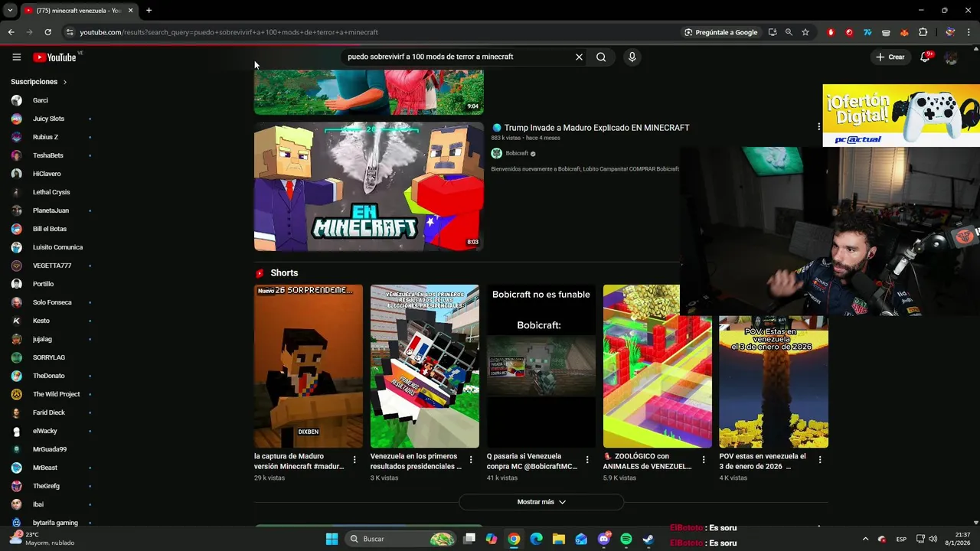Start voice search with microphone
This screenshot has height=551, width=980.
point(632,57)
